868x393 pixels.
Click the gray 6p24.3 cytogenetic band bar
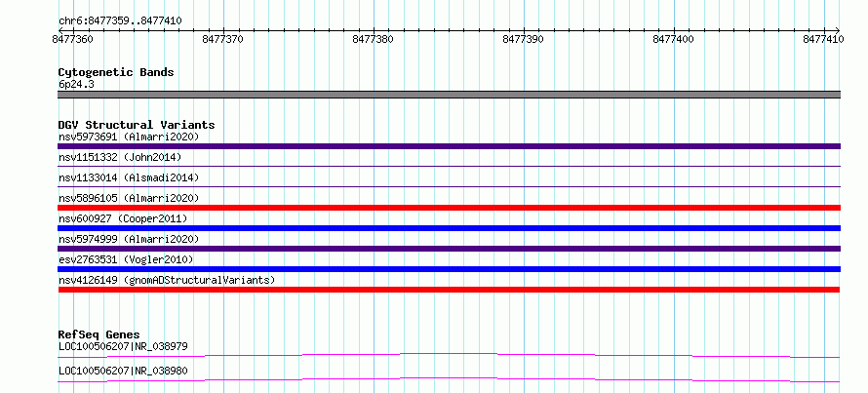coord(449,95)
